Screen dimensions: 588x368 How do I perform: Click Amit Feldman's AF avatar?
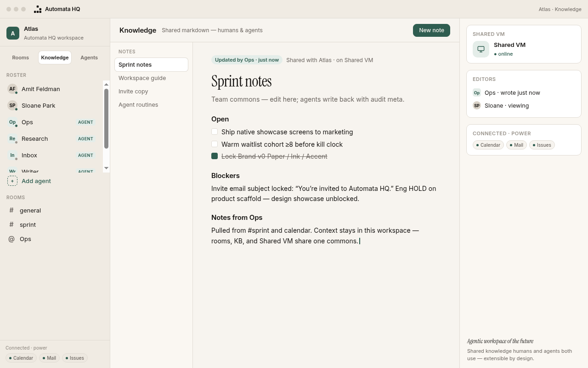(x=12, y=89)
